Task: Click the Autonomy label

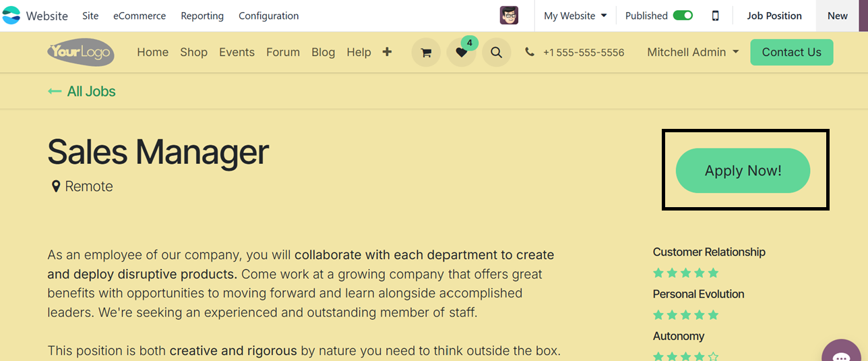Action: tap(679, 336)
